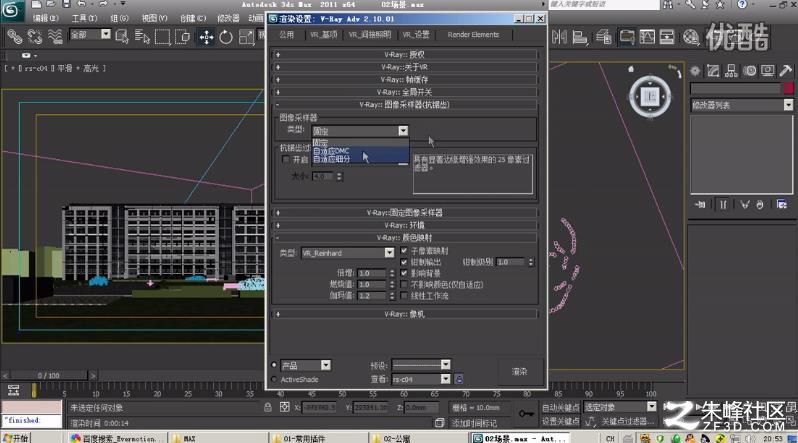Viewport: 798px width, 443px height.
Task: Switch to the Utilities hammer panel icon
Action: click(785, 71)
